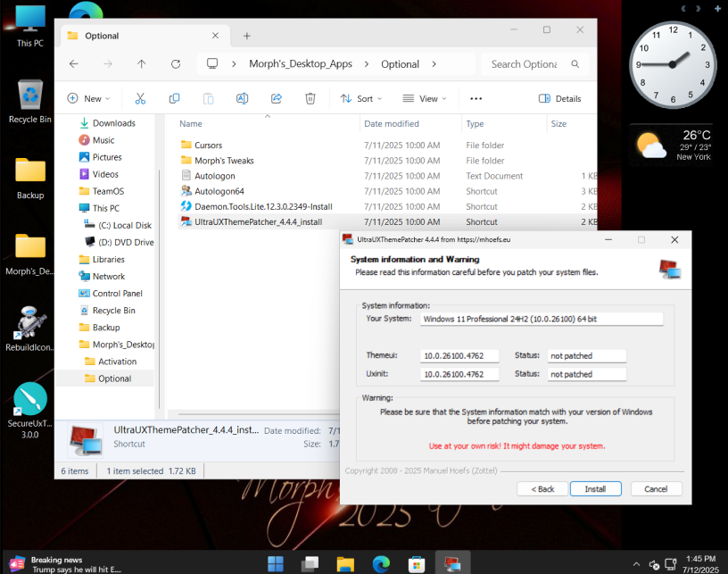Open the View dropdown menu
The height and width of the screenshot is (574, 728).
click(425, 98)
